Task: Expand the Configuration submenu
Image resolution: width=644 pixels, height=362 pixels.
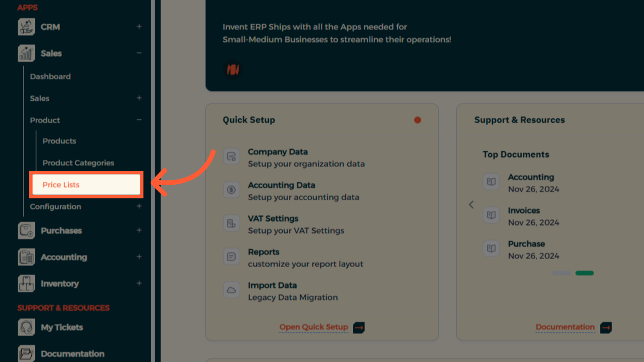Action: [139, 206]
